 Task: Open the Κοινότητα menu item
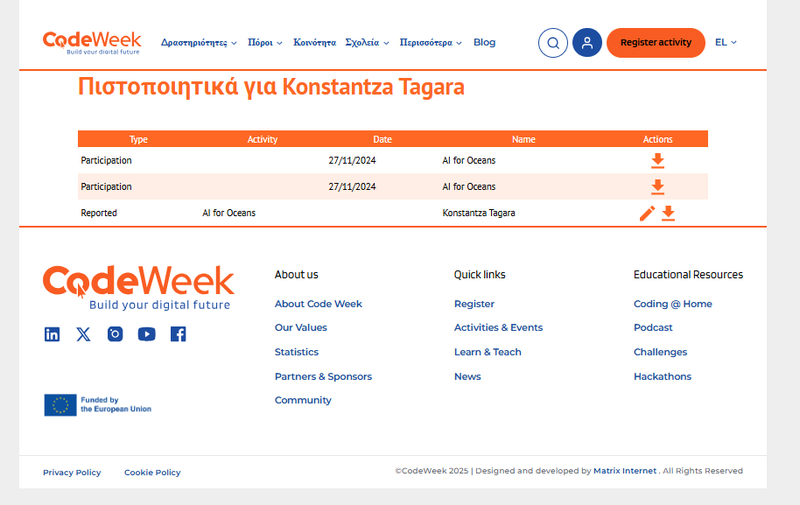(314, 43)
